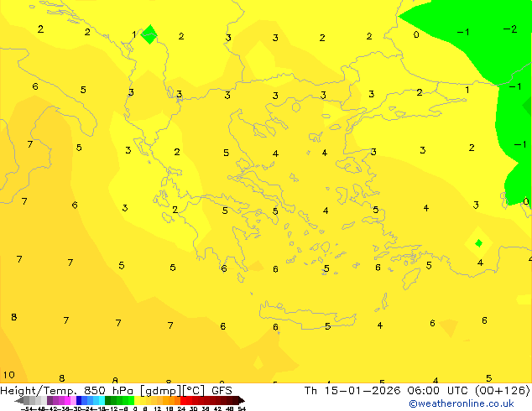Click the small green diamond above the lower-right '4'
Viewport: 532px width, 411px height.
[x=479, y=243]
